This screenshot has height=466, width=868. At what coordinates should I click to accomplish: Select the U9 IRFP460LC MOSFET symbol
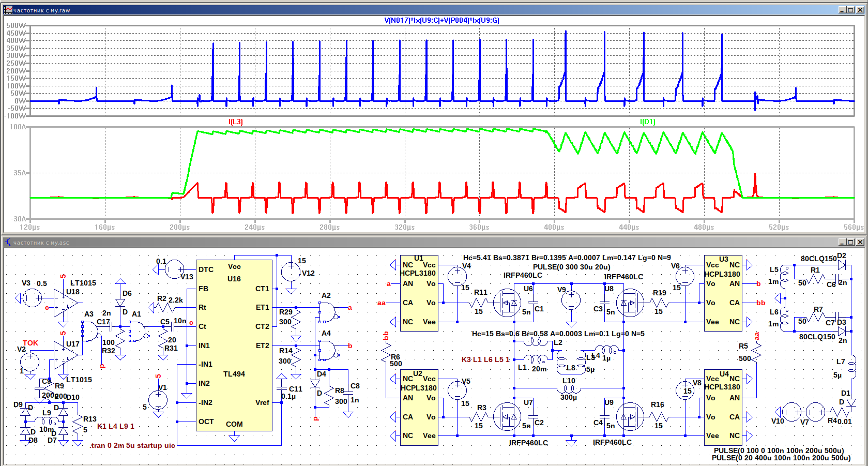click(630, 417)
